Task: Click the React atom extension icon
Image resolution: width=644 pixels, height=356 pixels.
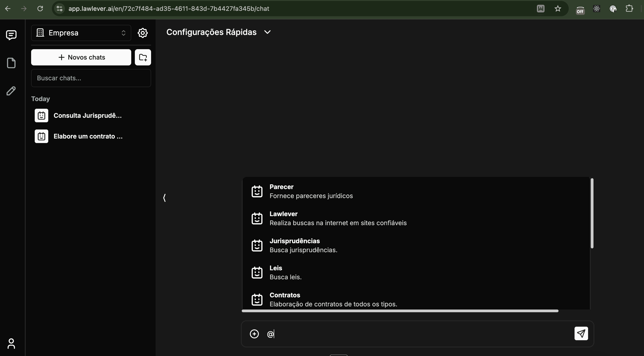Action: [x=596, y=9]
